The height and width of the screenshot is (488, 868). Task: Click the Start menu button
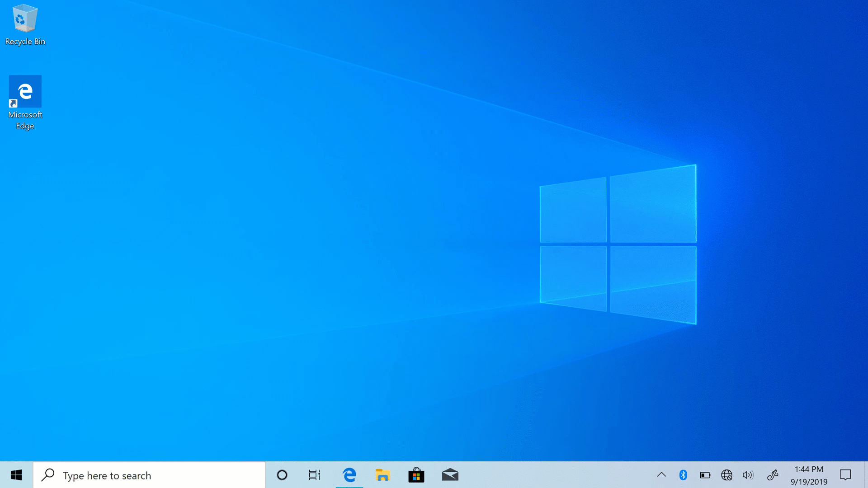tap(16, 475)
